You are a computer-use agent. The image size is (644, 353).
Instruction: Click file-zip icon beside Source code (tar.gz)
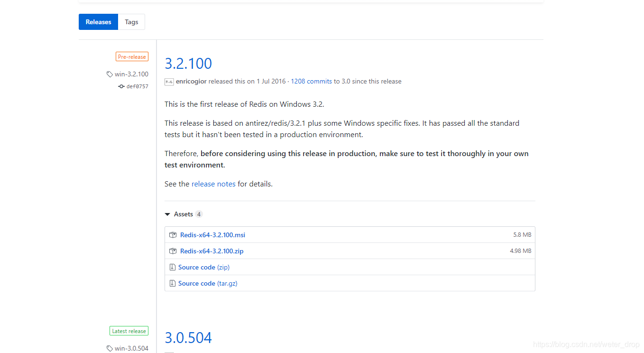tap(173, 283)
